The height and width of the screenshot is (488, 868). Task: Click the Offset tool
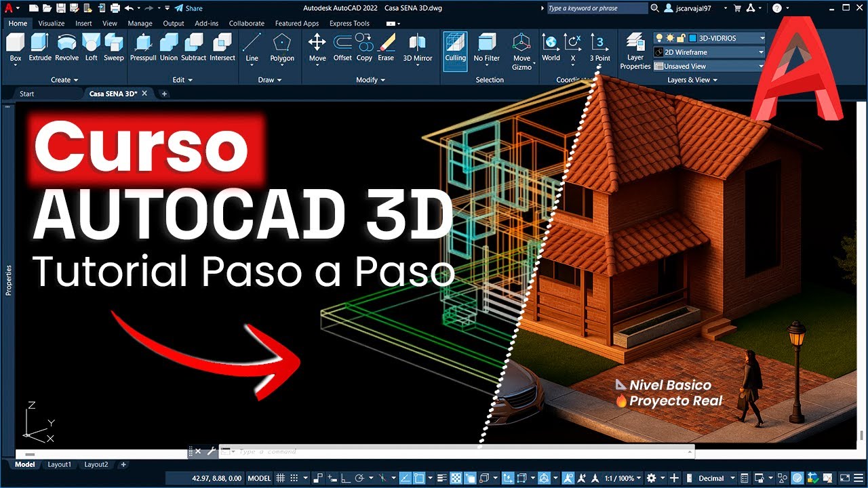coord(342,47)
